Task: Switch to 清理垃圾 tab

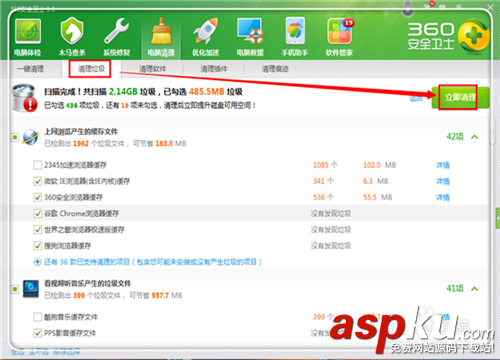Action: [x=91, y=69]
